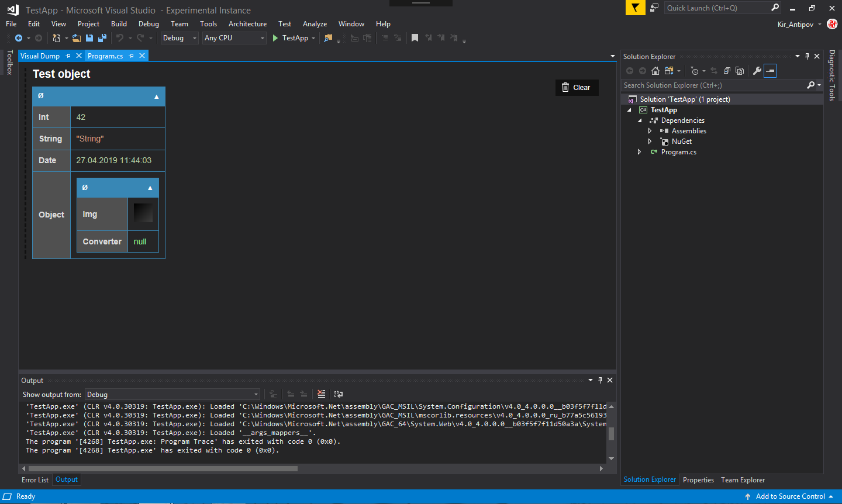Image resolution: width=842 pixels, height=504 pixels.
Task: Click the Open File folder icon
Action: point(77,38)
